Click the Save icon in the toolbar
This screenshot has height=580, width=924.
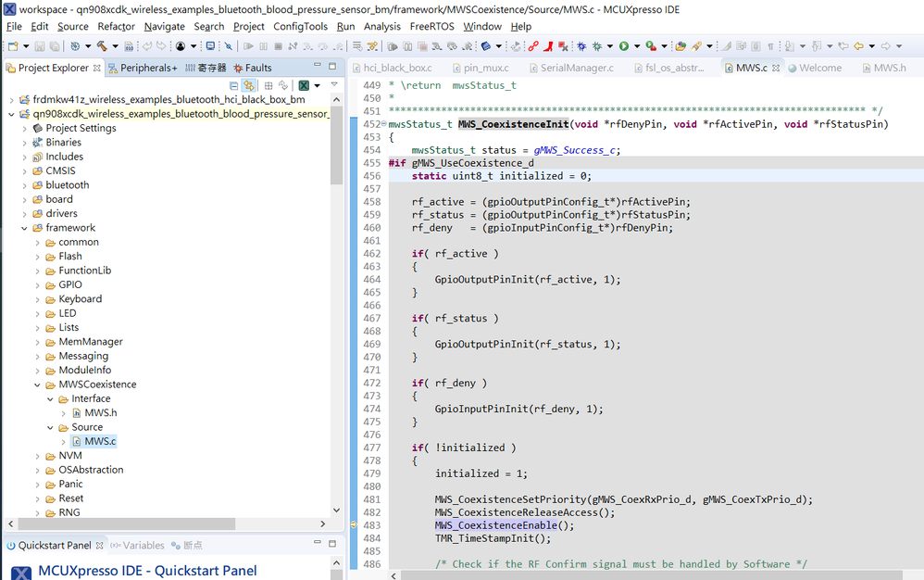[x=40, y=46]
